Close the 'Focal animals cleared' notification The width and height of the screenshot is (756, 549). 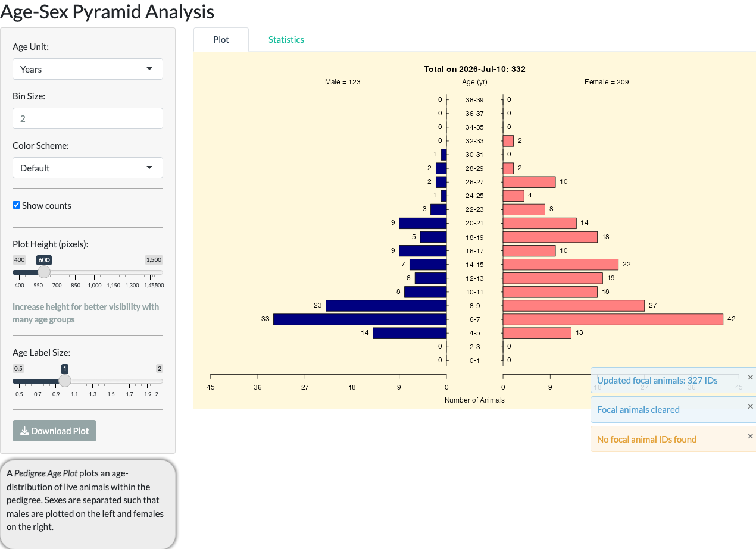click(750, 406)
